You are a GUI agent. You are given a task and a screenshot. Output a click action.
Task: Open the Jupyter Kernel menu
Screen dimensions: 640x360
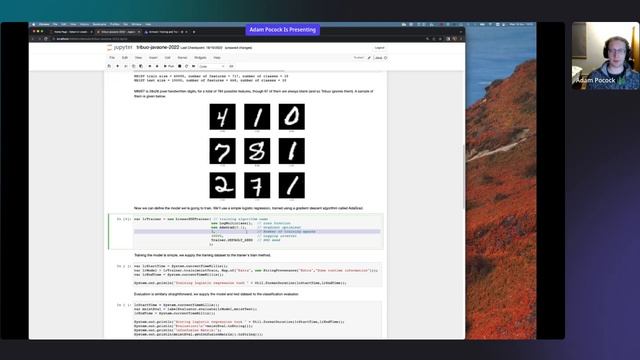point(182,58)
